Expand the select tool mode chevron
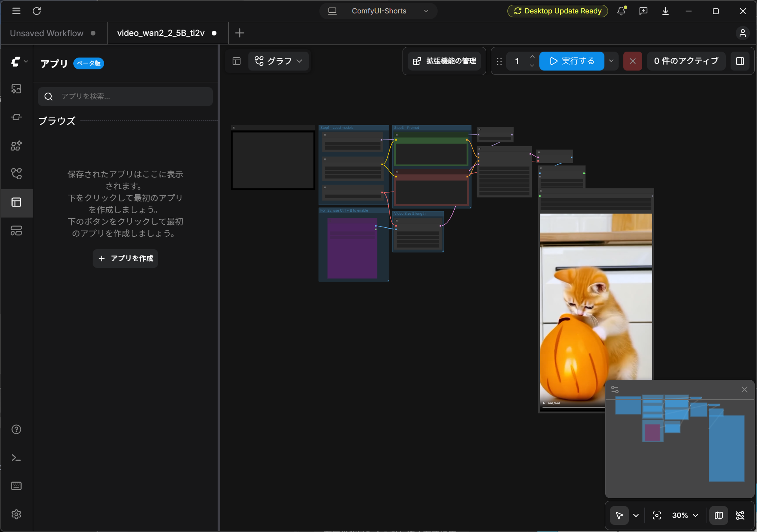Screen dimensions: 757x532 click(x=636, y=515)
